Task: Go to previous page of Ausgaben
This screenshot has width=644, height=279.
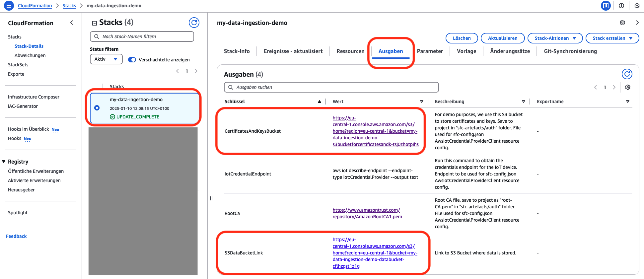Action: tap(596, 87)
